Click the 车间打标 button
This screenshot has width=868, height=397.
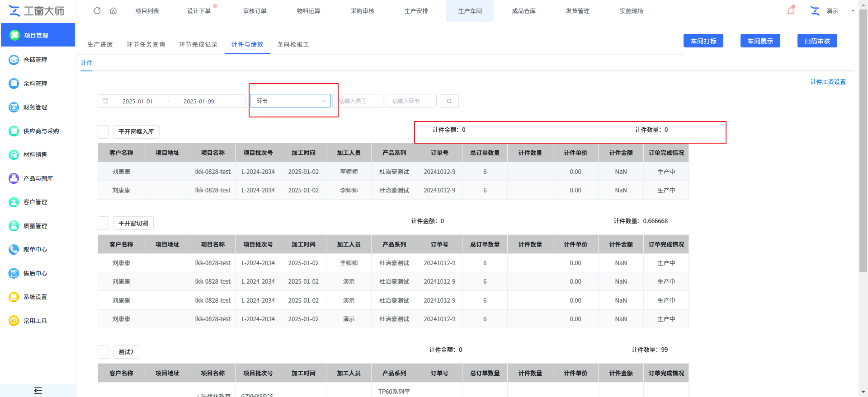[x=703, y=41]
